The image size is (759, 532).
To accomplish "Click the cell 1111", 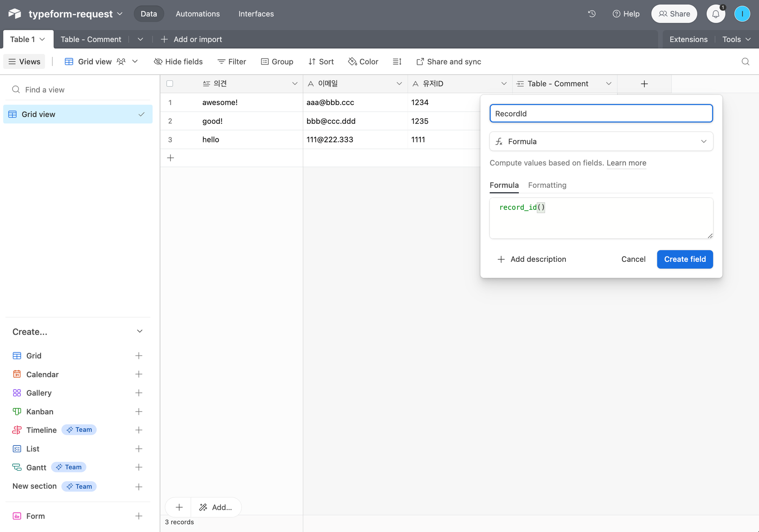I will (444, 140).
